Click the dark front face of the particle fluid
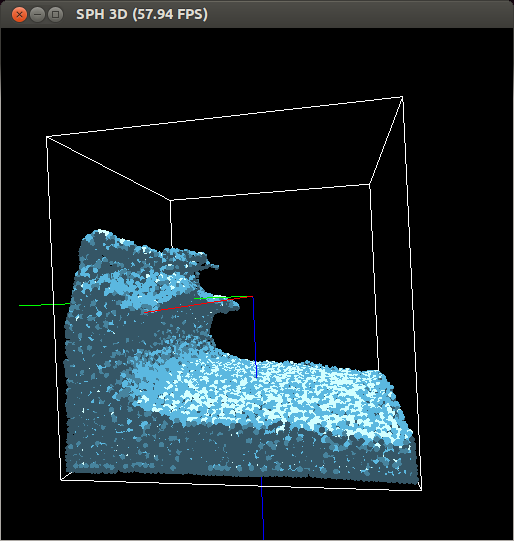Image resolution: width=514 pixels, height=541 pixels. [x=241, y=452]
